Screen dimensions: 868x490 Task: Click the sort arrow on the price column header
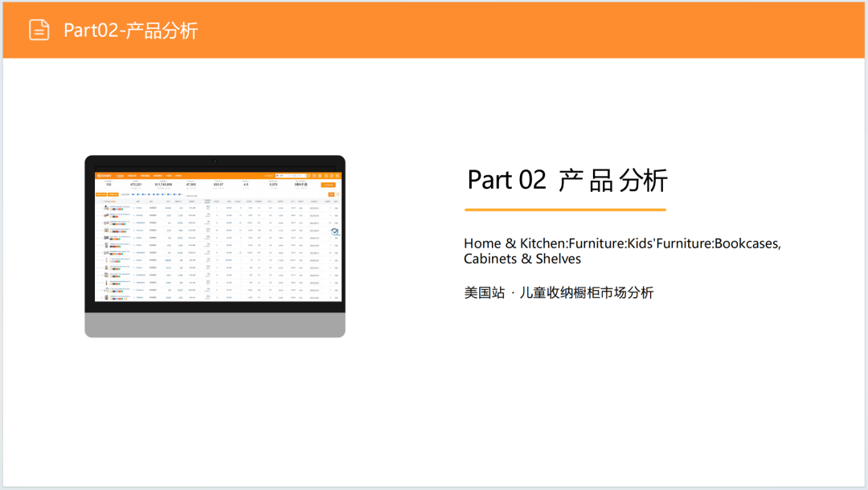[x=231, y=201]
